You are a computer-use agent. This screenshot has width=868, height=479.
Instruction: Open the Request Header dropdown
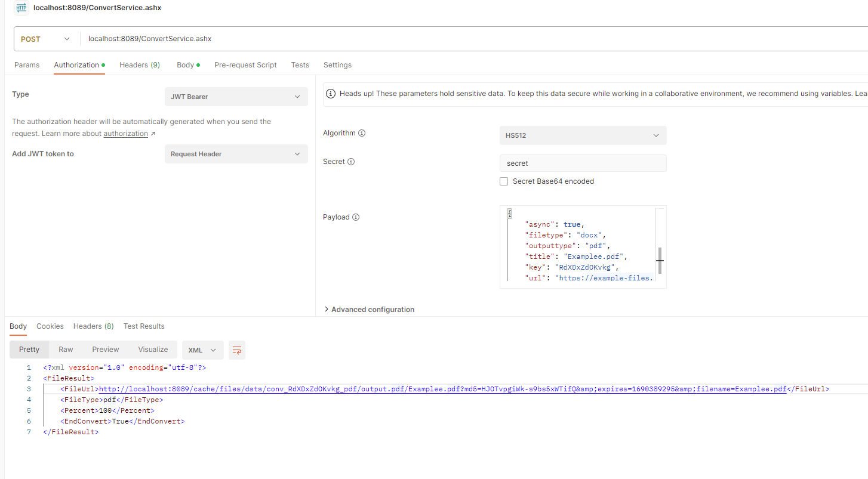236,154
